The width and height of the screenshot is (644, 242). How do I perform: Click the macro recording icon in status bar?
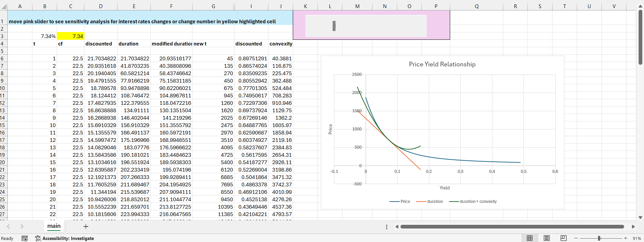[25, 238]
